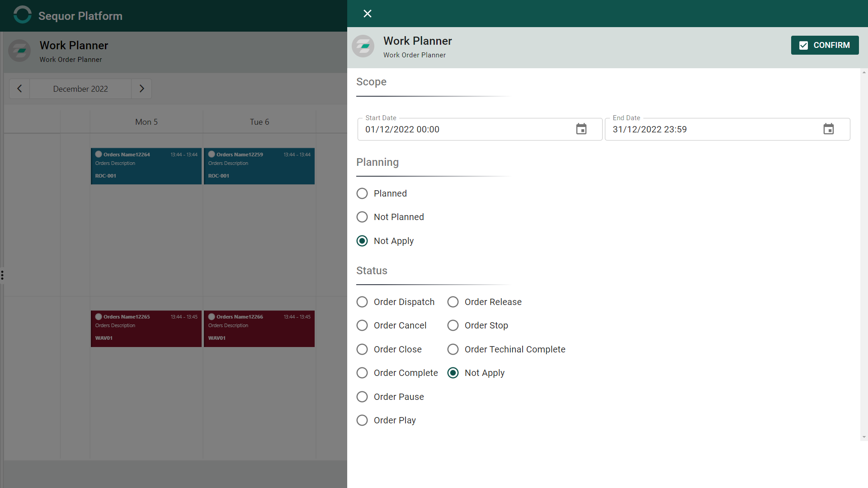Click the End Date input field
Screen dimensions: 868x488
point(727,129)
